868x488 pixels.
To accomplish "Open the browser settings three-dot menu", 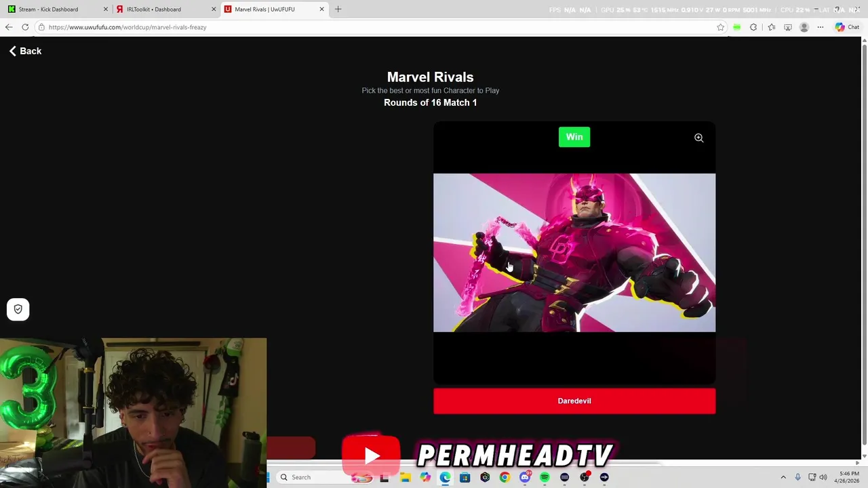I will pyautogui.click(x=821, y=27).
